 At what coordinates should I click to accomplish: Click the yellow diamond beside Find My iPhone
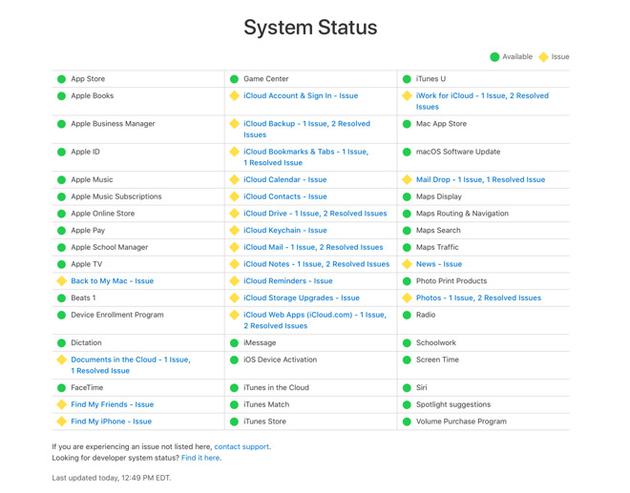click(x=61, y=422)
